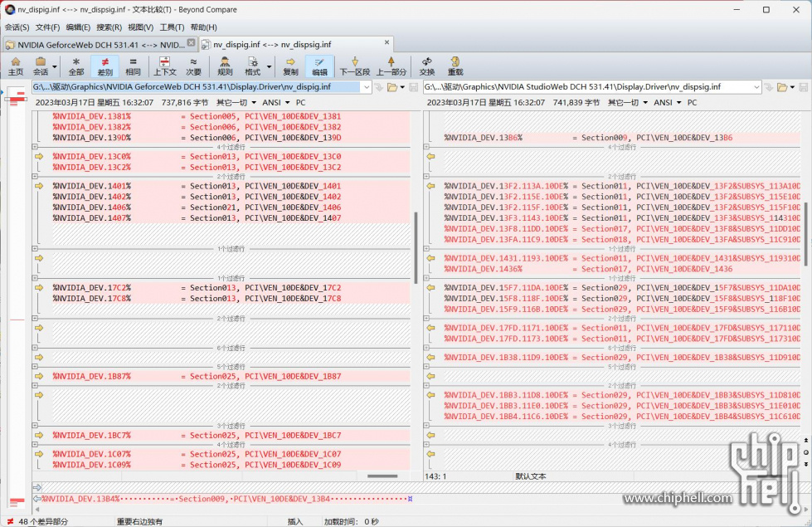This screenshot has height=527, width=812.
Task: Click left pane browse-folder icon
Action: [392, 87]
